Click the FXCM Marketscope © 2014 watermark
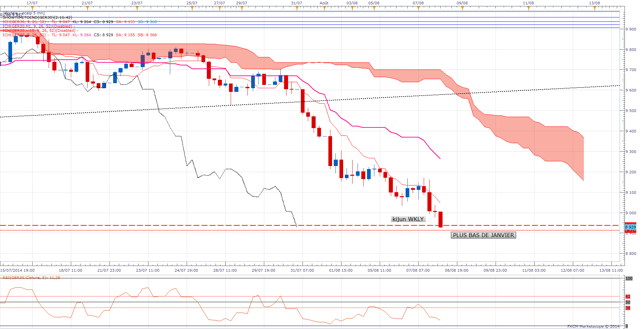The image size is (644, 329). [593, 326]
